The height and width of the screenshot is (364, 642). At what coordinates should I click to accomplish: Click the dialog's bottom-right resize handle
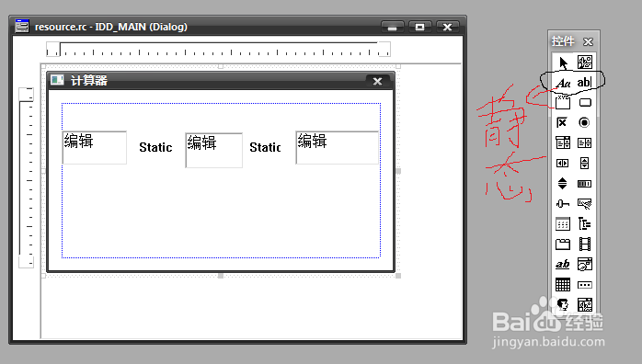tap(398, 276)
